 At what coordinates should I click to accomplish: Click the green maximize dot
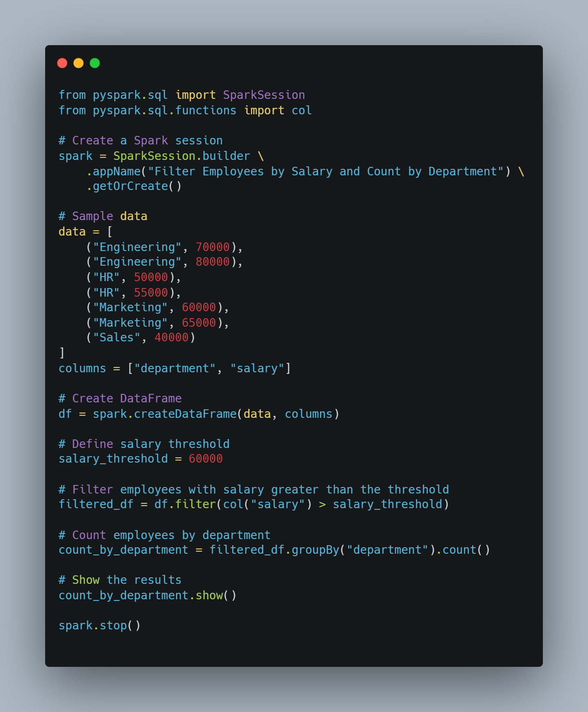[x=95, y=63]
